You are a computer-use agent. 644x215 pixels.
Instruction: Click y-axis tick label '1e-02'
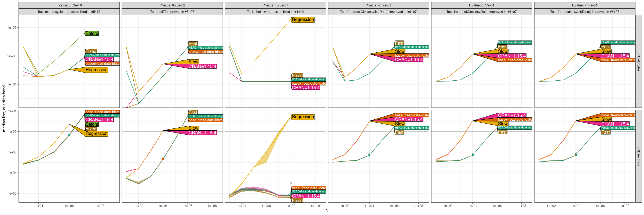tap(12, 132)
